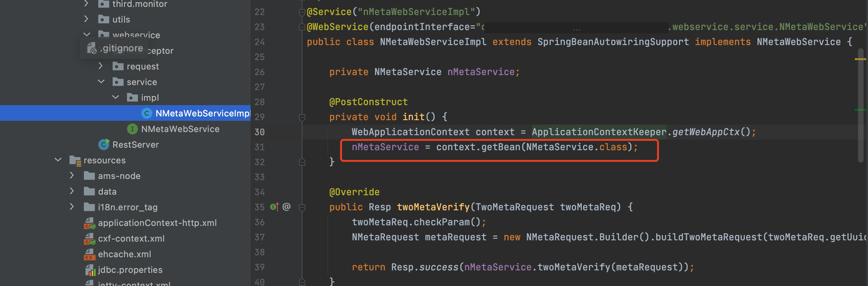The image size is (868, 286).
Task: Collapse the resources folder
Action: point(58,160)
